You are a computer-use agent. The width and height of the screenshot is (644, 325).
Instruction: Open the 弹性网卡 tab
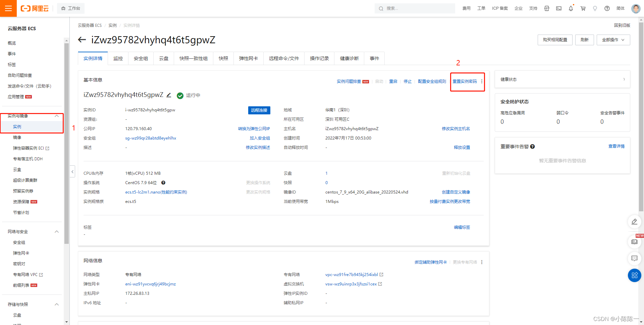click(x=249, y=58)
